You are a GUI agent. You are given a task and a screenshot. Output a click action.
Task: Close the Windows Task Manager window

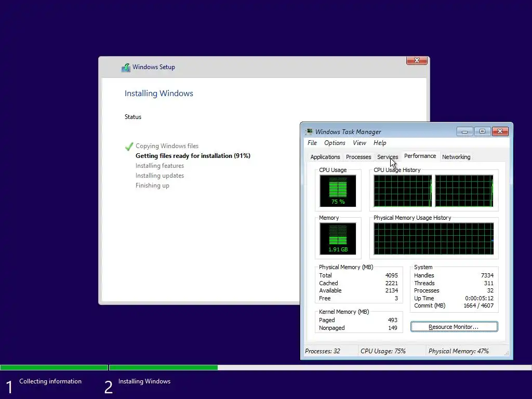click(x=500, y=131)
